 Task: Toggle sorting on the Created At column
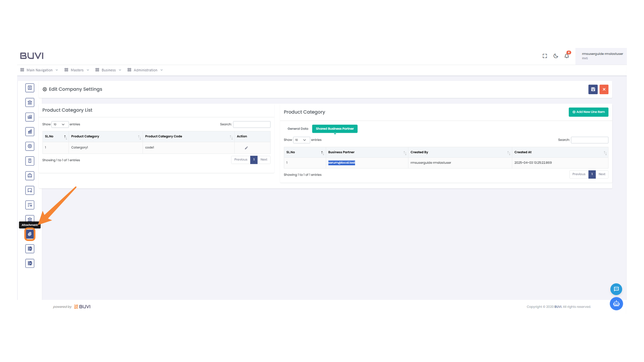coord(605,153)
